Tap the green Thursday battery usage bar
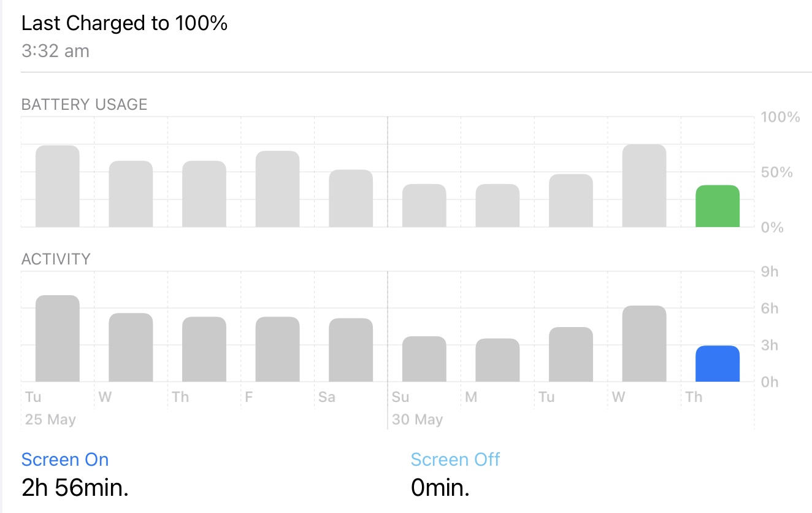Image resolution: width=812 pixels, height=513 pixels. pyautogui.click(x=717, y=206)
